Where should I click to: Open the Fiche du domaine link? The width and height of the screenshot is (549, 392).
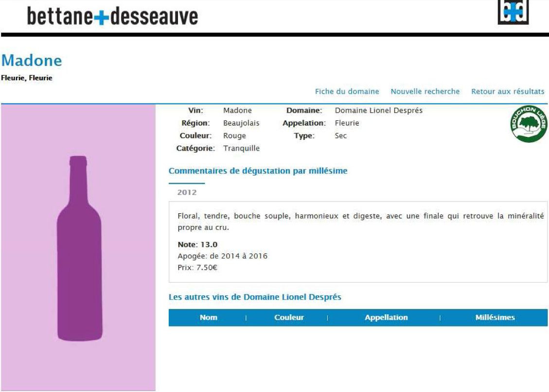[x=347, y=91]
